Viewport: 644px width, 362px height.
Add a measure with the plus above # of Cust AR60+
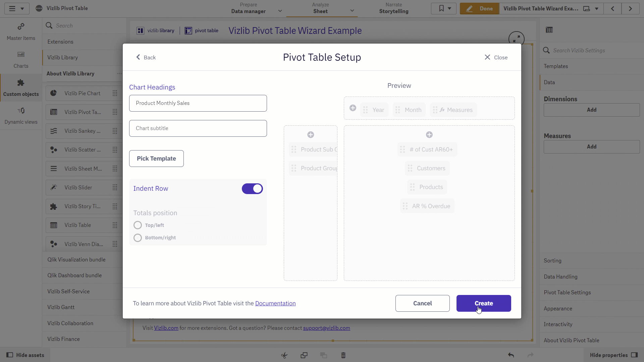point(429,135)
